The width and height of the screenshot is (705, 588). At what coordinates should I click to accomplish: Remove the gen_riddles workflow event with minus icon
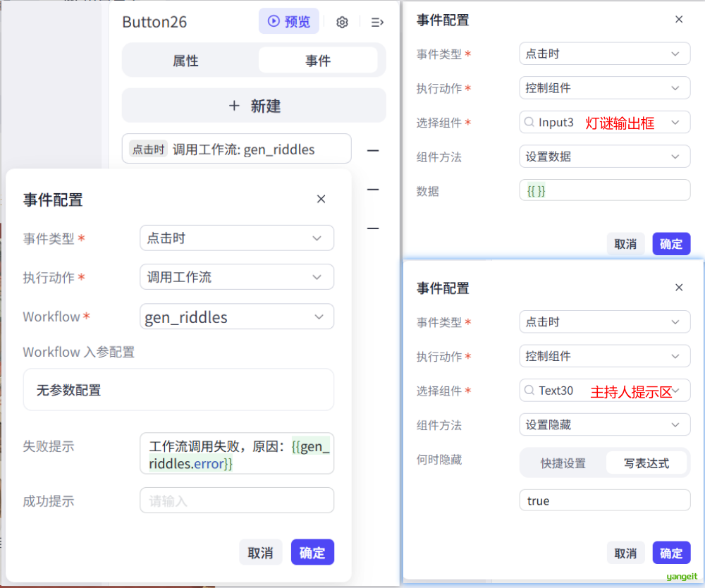click(x=373, y=150)
